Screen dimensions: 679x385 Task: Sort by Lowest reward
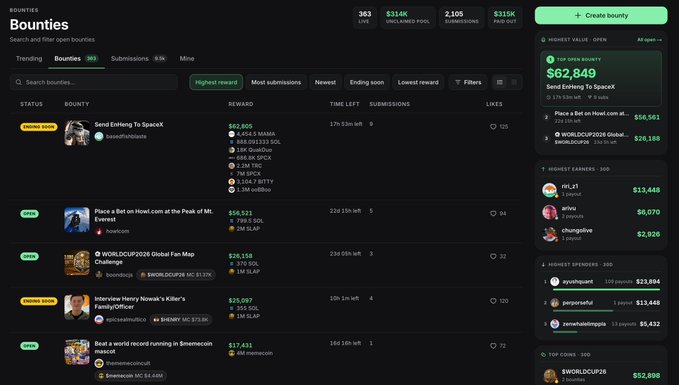[418, 82]
